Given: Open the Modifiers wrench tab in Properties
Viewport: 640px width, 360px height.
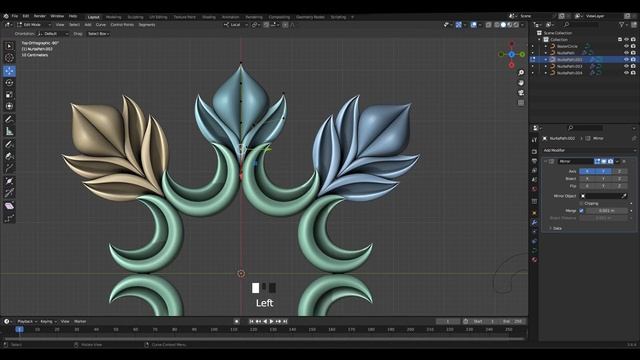Looking at the screenshot, I should pyautogui.click(x=534, y=222).
